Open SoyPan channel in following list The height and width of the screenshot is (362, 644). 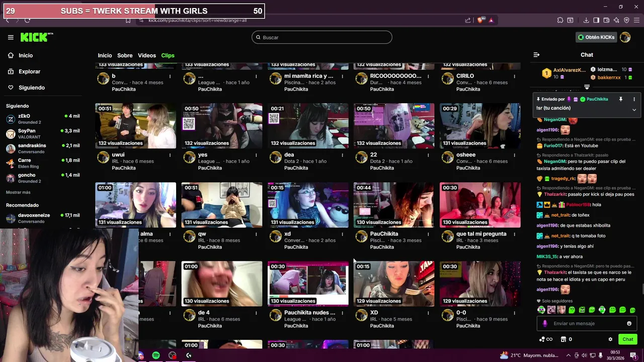point(43,134)
